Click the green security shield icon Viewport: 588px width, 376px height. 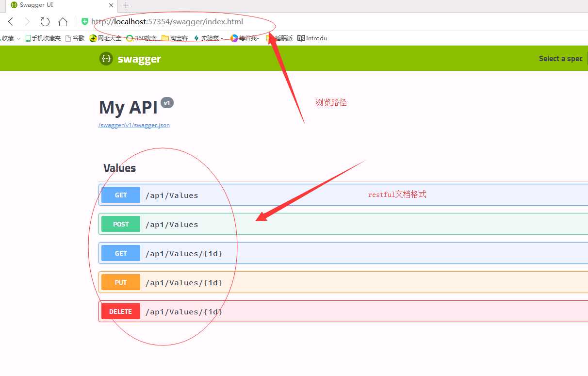pyautogui.click(x=85, y=21)
